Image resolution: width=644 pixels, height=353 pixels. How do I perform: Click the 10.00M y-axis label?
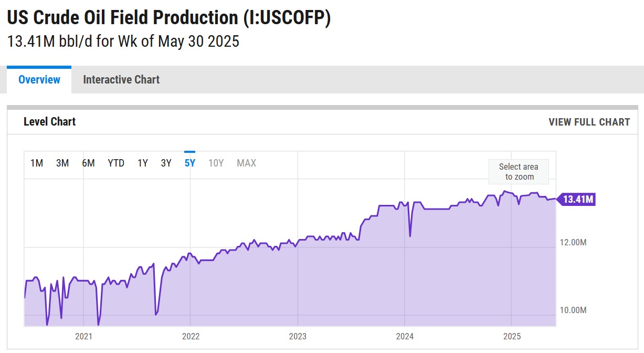572,310
